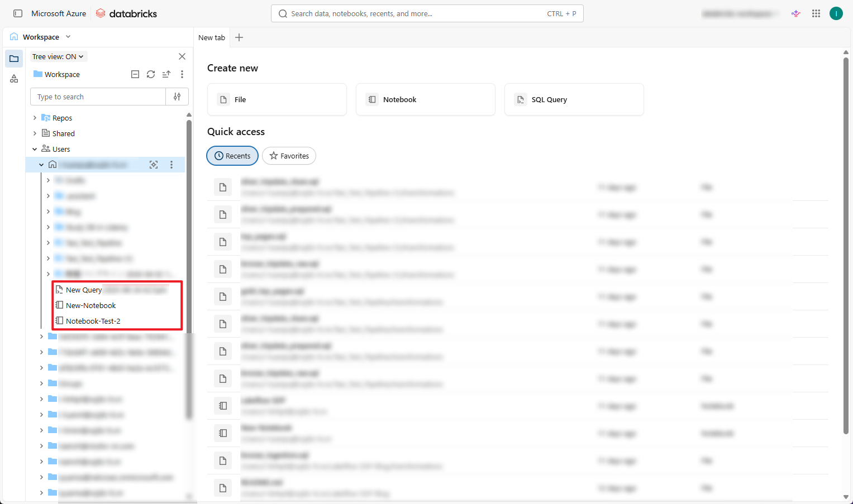Create a new SQL Query
The height and width of the screenshot is (504, 853).
[574, 99]
